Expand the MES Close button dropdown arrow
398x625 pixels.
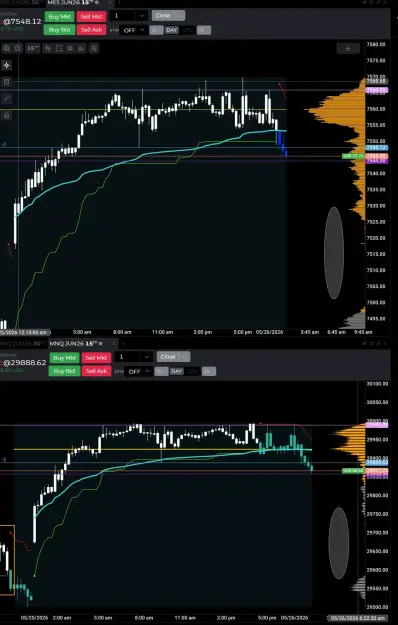(180, 16)
